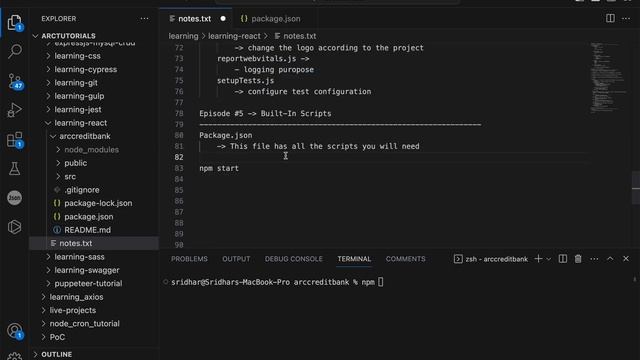
Task: Expand the public folder
Action: coord(76,163)
